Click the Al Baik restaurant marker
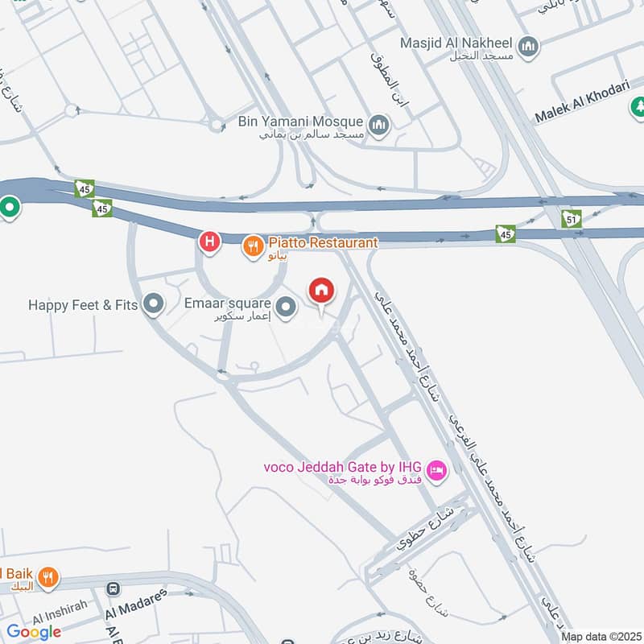 tap(48, 578)
